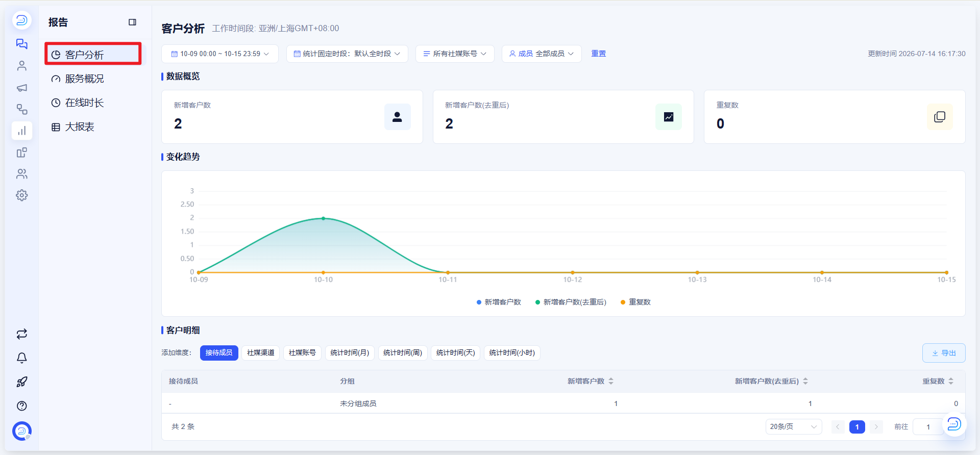This screenshot has width=980, height=455.
Task: Click the 重置 reset link
Action: (x=599, y=54)
